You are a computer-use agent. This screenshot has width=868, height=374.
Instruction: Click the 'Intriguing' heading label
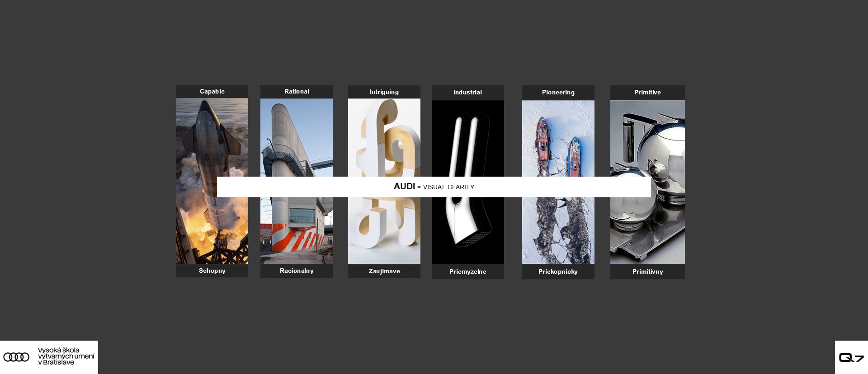(x=384, y=92)
